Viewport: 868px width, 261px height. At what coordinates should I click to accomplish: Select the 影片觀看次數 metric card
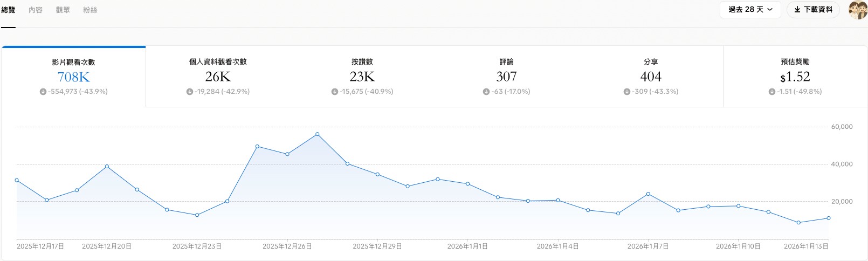click(73, 77)
